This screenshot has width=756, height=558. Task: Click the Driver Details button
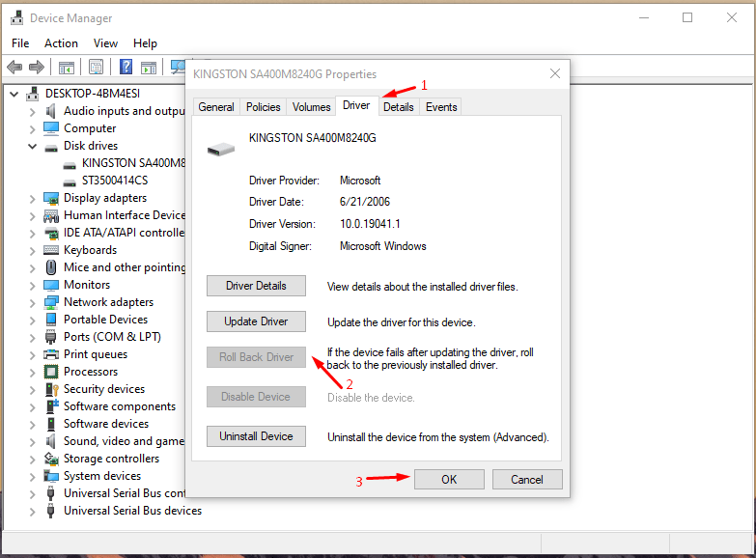[256, 286]
